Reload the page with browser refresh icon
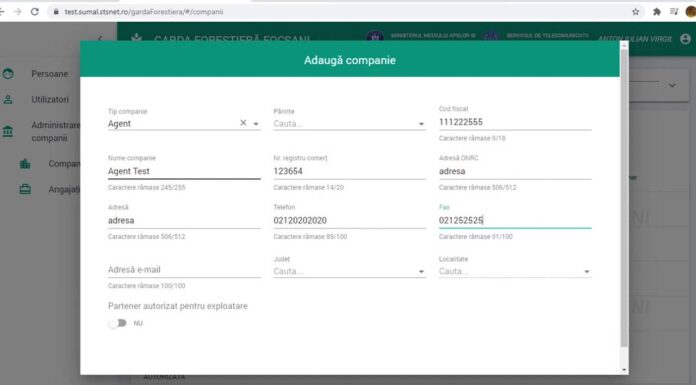 tap(35, 12)
